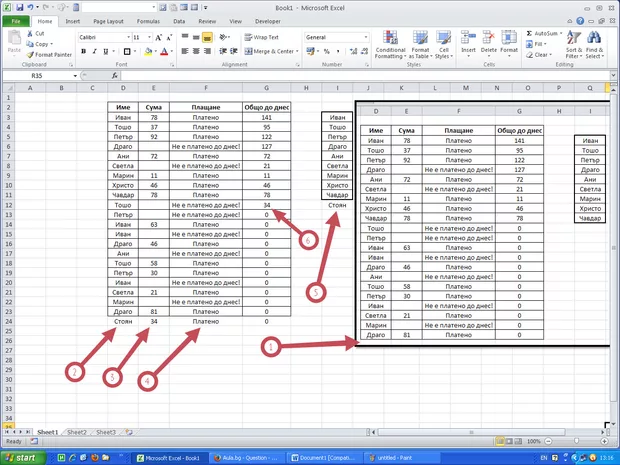Click the Name Box showing R35
This screenshot has height=465, width=620.
click(37, 75)
